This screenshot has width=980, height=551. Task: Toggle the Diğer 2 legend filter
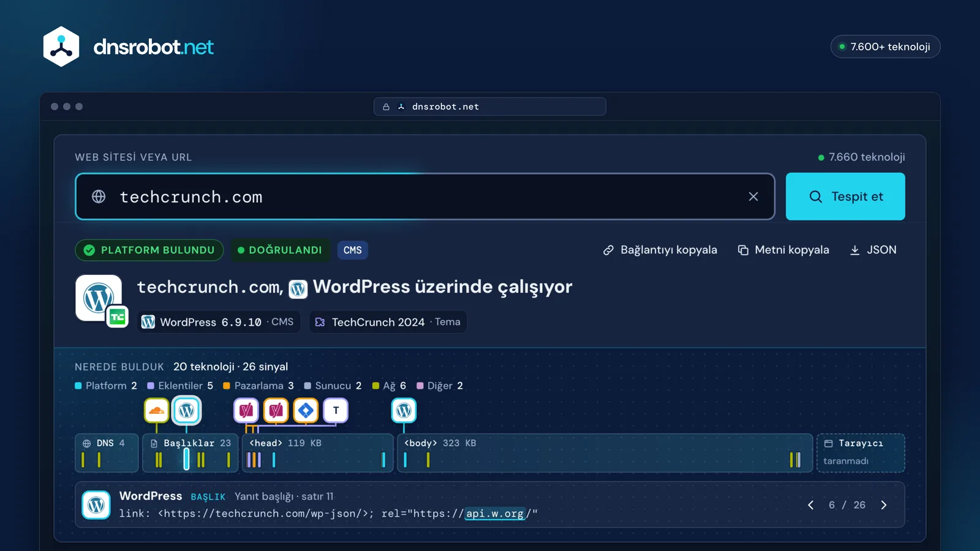click(440, 386)
